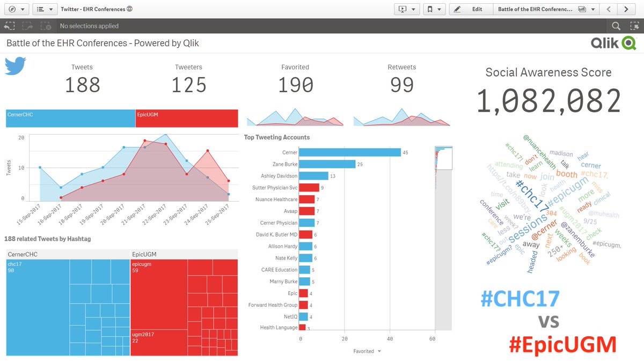The height and width of the screenshot is (362, 644).
Task: Open the Favorited measure dropdown below chart
Action: point(368,351)
